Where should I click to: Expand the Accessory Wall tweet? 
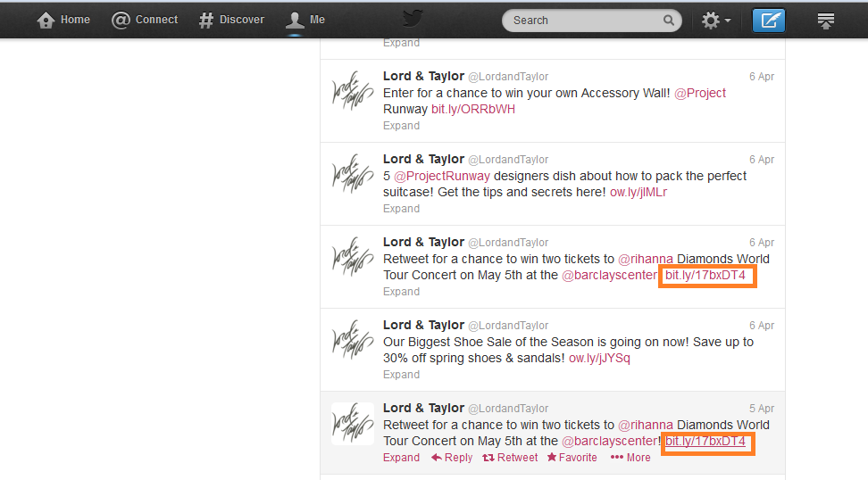(401, 126)
